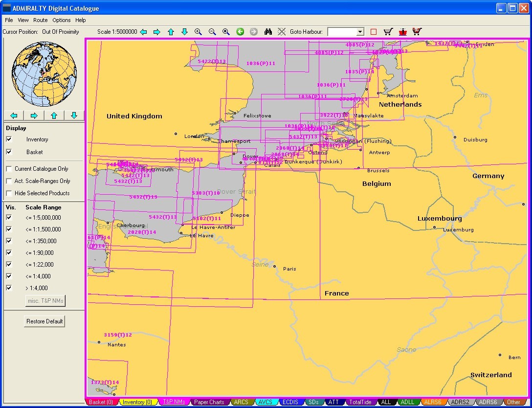Image resolution: width=532 pixels, height=408 pixels.
Task: Go back with the green arrow button
Action: [240, 32]
